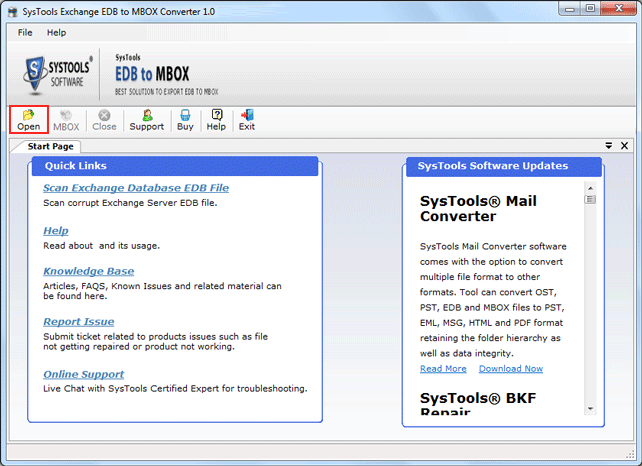Follow the Help quick link
Image resolution: width=642 pixels, height=466 pixels.
click(56, 231)
